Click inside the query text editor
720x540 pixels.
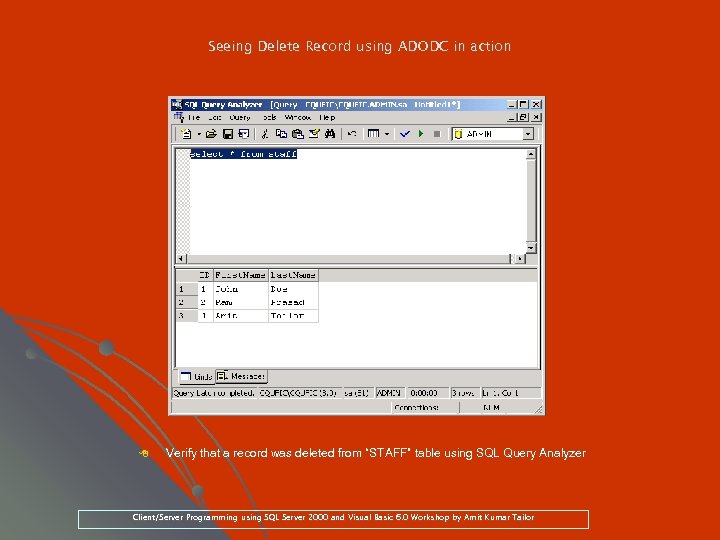(357, 201)
